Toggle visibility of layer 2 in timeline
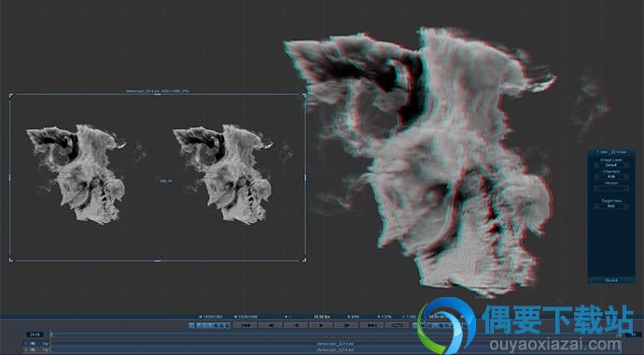Image resolution: width=644 pixels, height=355 pixels. [32, 349]
